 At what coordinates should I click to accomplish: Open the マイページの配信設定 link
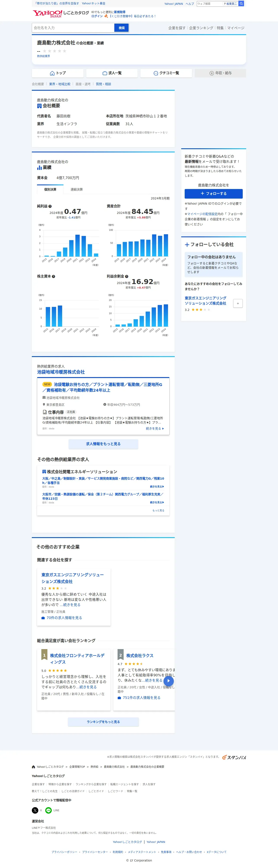point(202,214)
